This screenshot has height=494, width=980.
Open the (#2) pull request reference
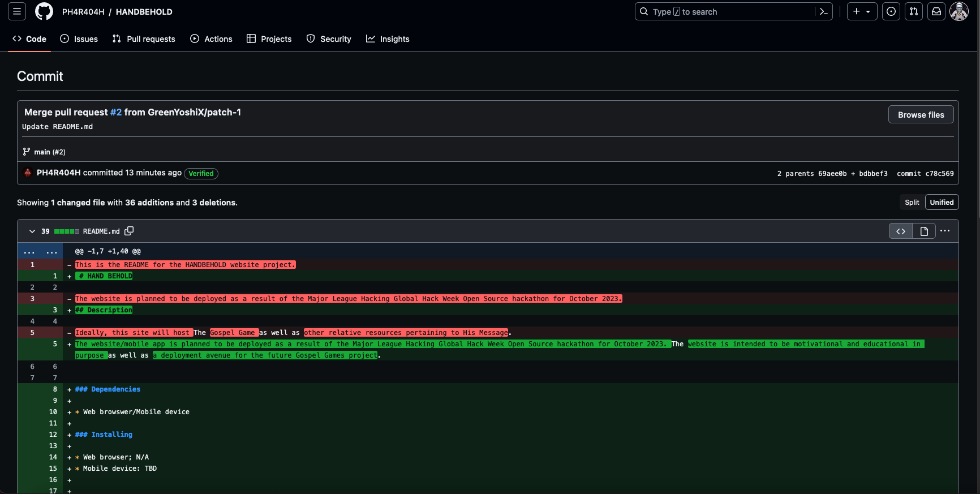click(59, 152)
